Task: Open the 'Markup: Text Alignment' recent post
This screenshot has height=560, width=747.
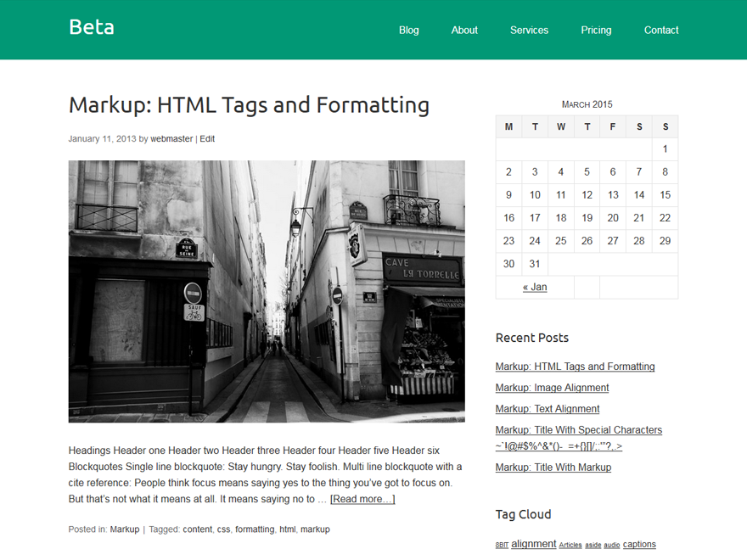Action: pos(547,409)
